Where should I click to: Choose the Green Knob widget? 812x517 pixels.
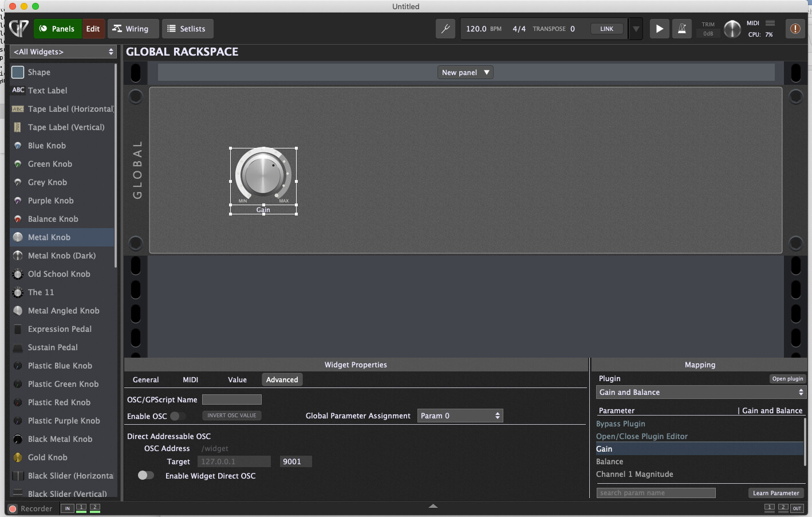click(x=62, y=164)
